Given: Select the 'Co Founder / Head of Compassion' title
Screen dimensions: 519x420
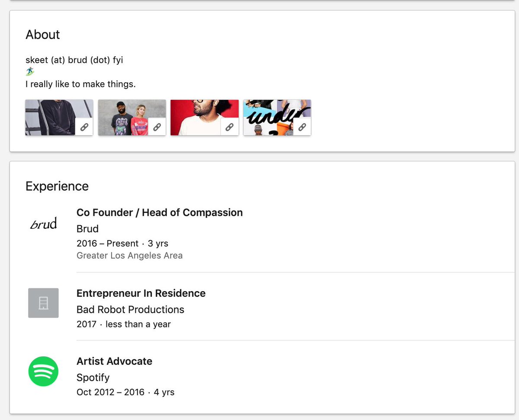Looking at the screenshot, I should click(x=159, y=212).
